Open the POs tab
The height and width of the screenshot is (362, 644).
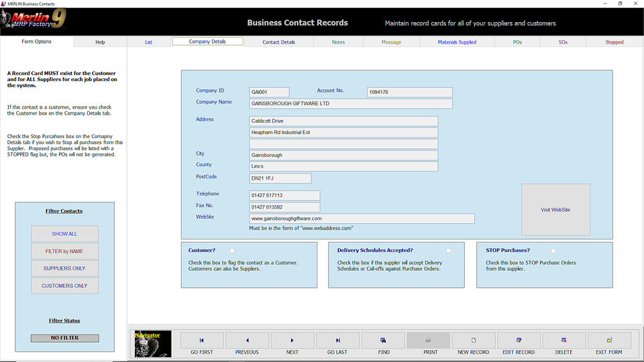click(517, 42)
